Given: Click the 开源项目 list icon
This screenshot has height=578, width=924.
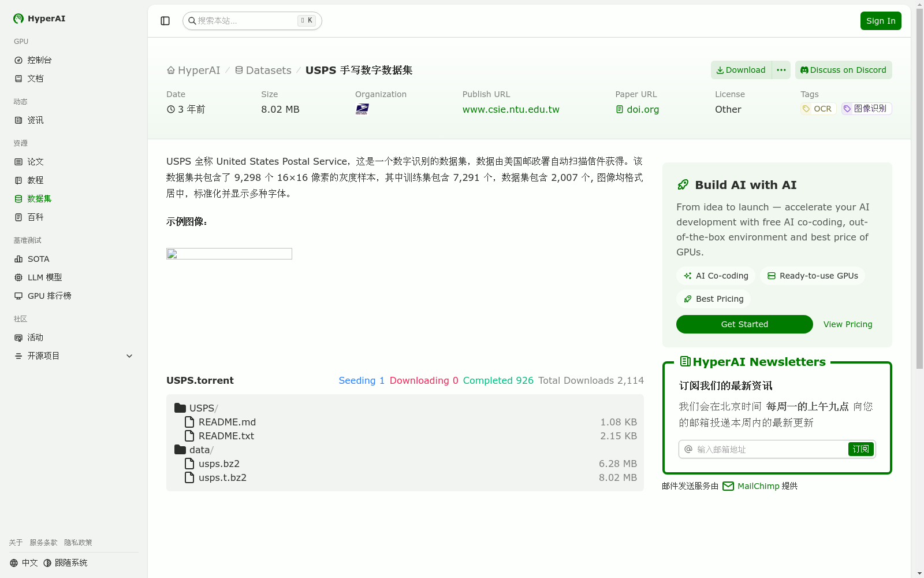Looking at the screenshot, I should (x=18, y=356).
